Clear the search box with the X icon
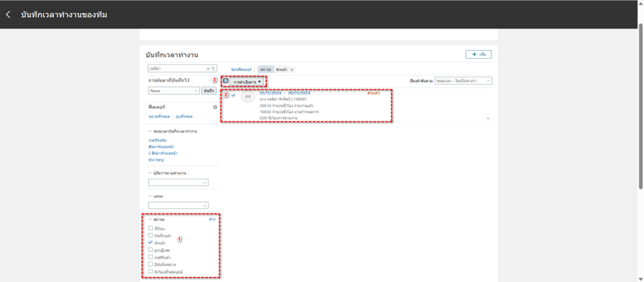 point(208,69)
